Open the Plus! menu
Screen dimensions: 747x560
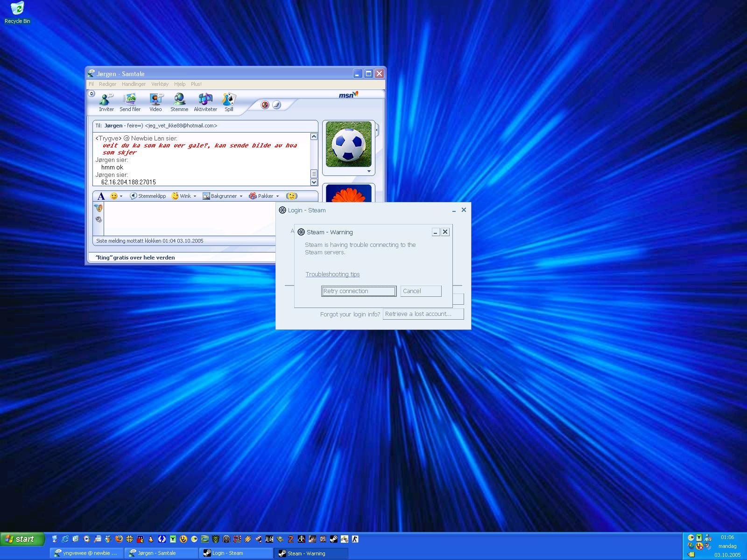(196, 84)
